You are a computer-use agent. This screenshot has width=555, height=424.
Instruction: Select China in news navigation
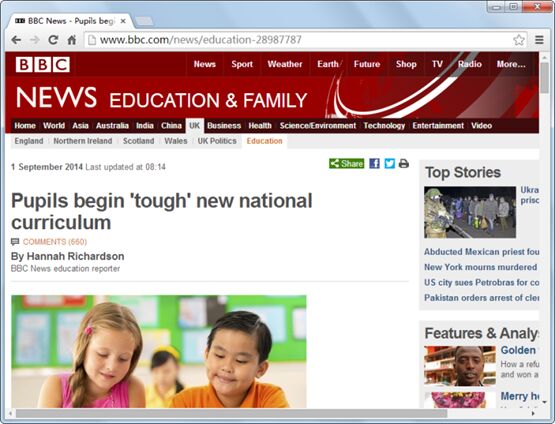pyautogui.click(x=171, y=126)
